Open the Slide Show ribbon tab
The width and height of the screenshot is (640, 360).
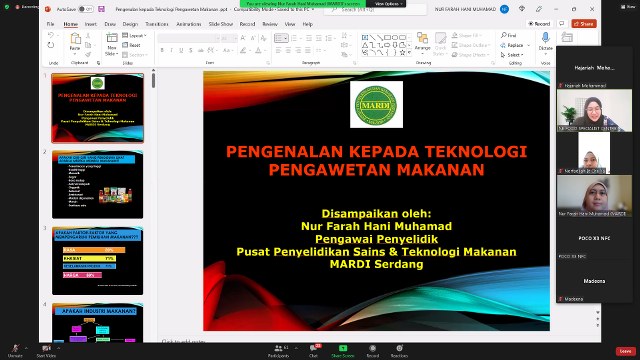(221, 24)
